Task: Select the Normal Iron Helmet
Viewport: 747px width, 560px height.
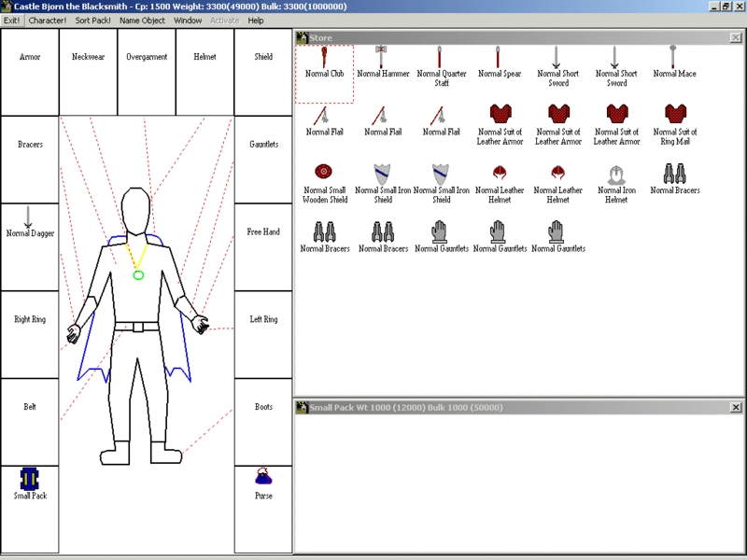Action: [615, 174]
